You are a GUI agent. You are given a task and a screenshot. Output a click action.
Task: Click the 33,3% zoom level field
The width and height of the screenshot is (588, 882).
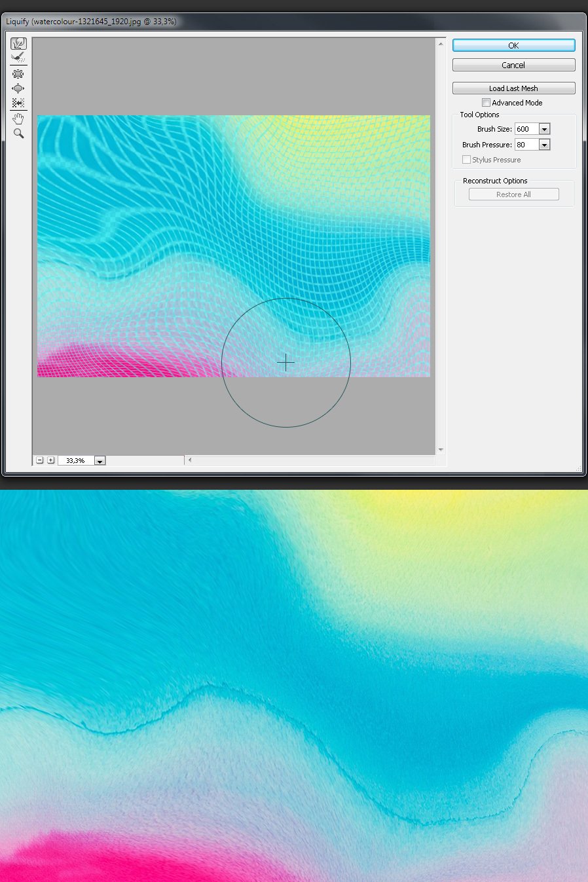pos(76,461)
